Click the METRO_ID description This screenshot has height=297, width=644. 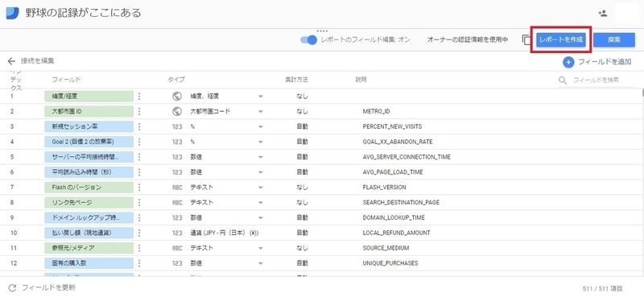(x=376, y=111)
